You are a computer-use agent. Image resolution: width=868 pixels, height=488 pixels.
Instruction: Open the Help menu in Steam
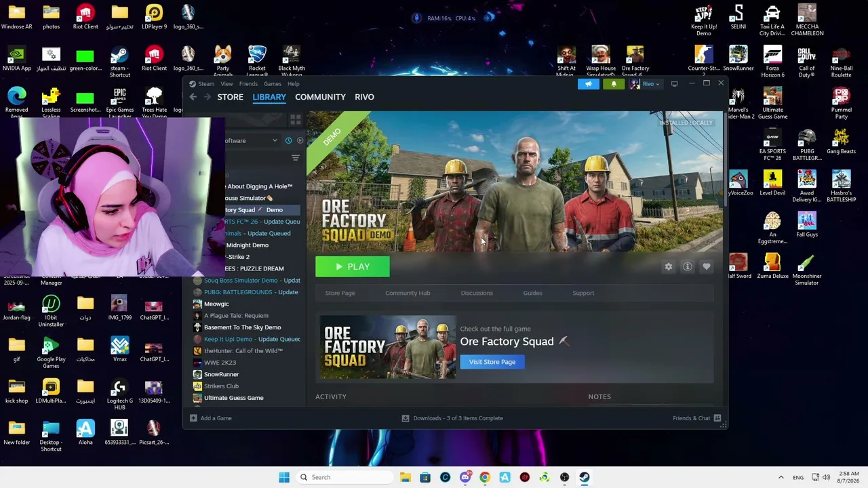click(x=293, y=84)
